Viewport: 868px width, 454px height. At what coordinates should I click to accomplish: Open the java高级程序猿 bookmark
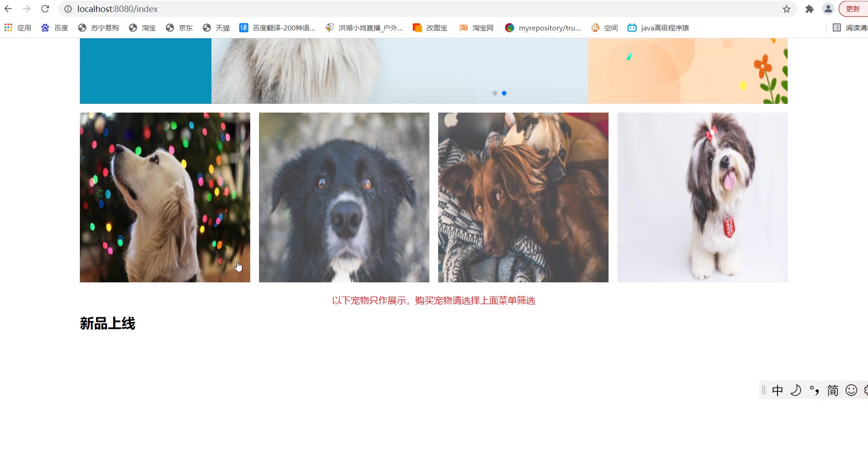coord(658,28)
